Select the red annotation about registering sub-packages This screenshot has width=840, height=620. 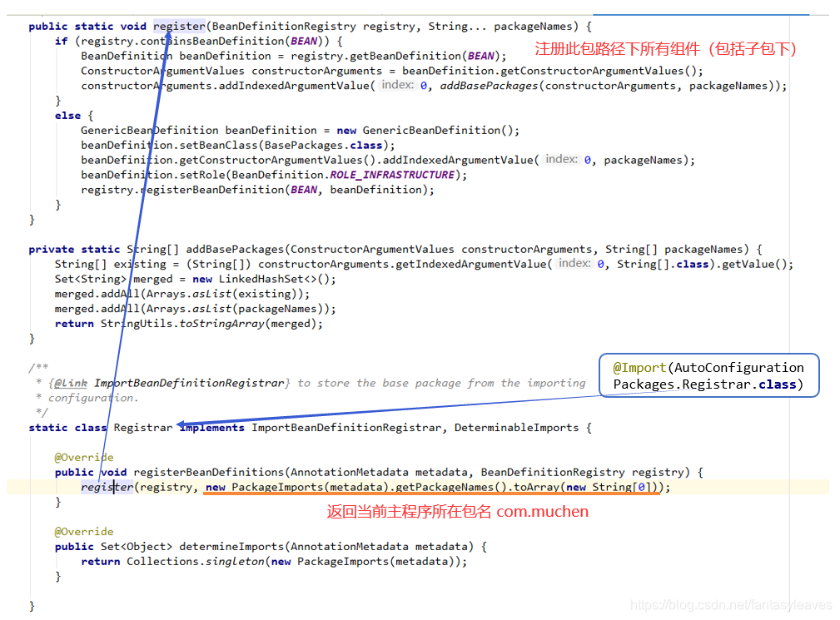[x=662, y=48]
